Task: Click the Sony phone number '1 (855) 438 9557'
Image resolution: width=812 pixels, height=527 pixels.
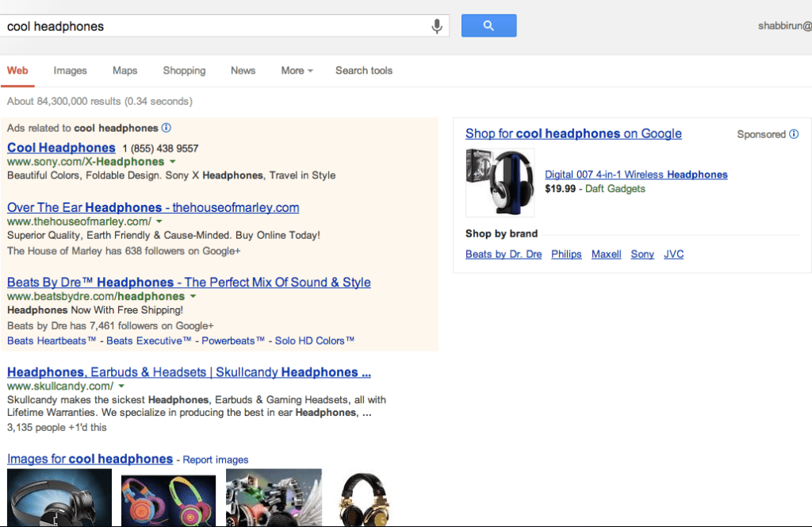Action: [160, 148]
